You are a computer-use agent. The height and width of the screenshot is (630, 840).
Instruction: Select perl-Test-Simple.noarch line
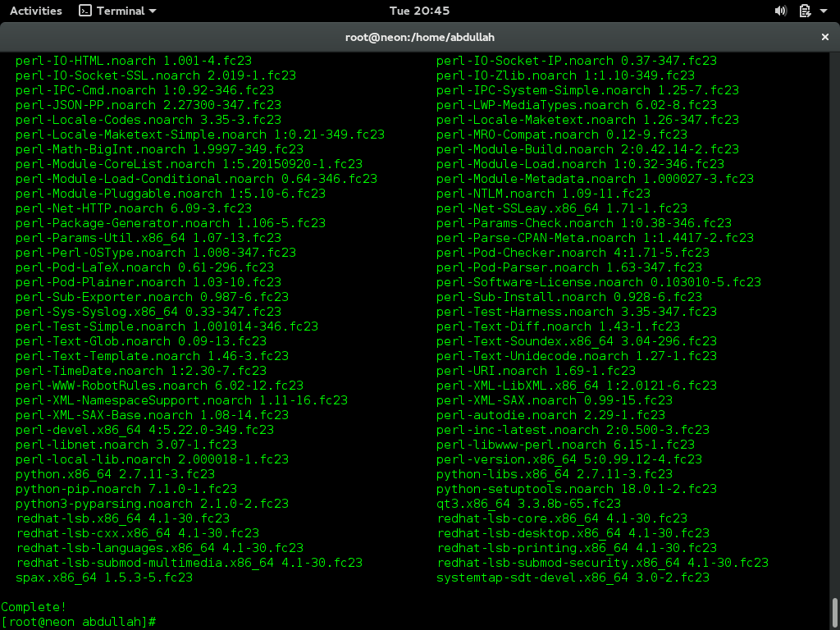click(167, 326)
